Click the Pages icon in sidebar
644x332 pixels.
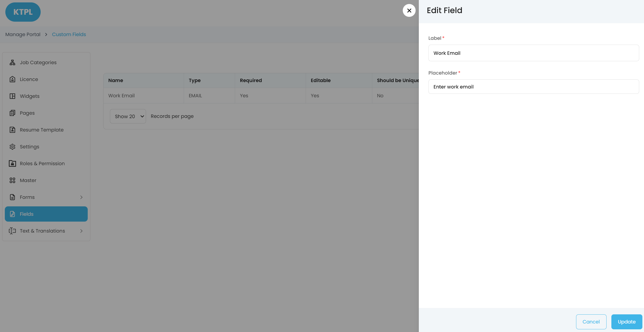12,113
